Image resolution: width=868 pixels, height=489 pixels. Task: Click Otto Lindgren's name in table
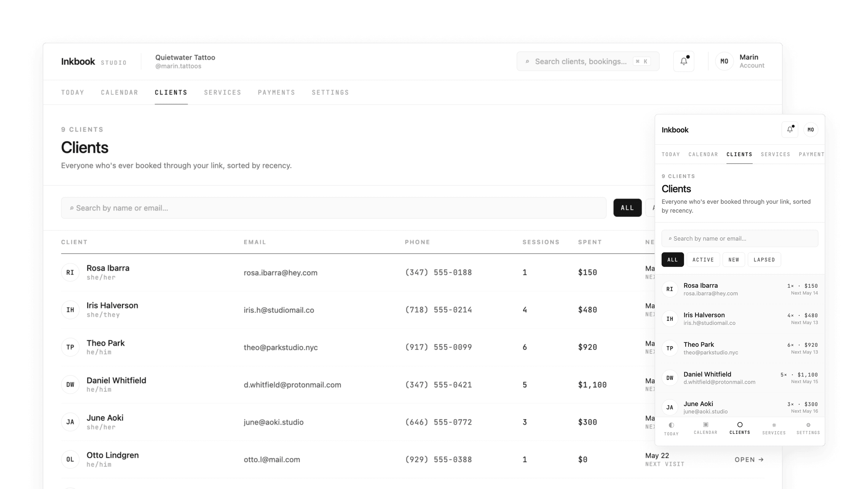(x=113, y=455)
